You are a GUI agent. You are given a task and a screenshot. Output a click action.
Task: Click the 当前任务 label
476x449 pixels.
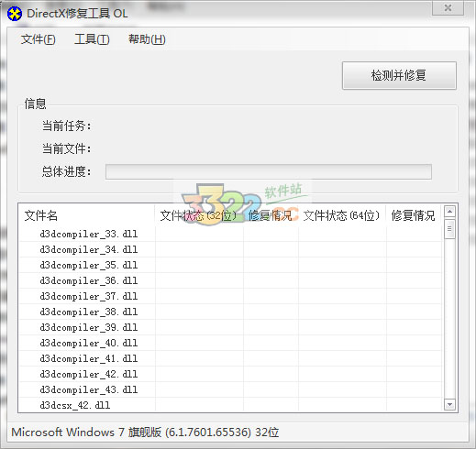click(x=66, y=126)
